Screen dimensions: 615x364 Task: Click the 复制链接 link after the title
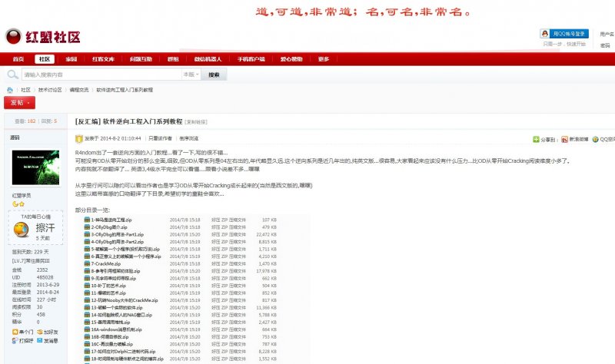(196, 122)
